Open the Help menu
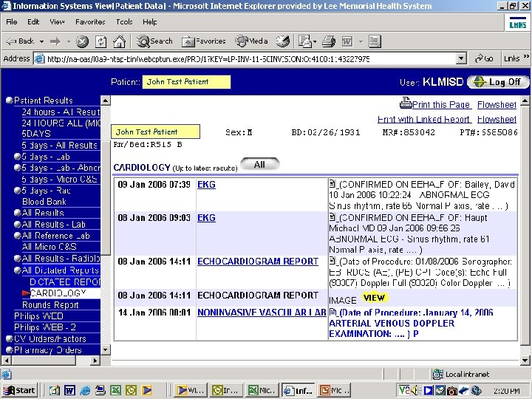Image resolution: width=532 pixels, height=399 pixels. [149, 21]
